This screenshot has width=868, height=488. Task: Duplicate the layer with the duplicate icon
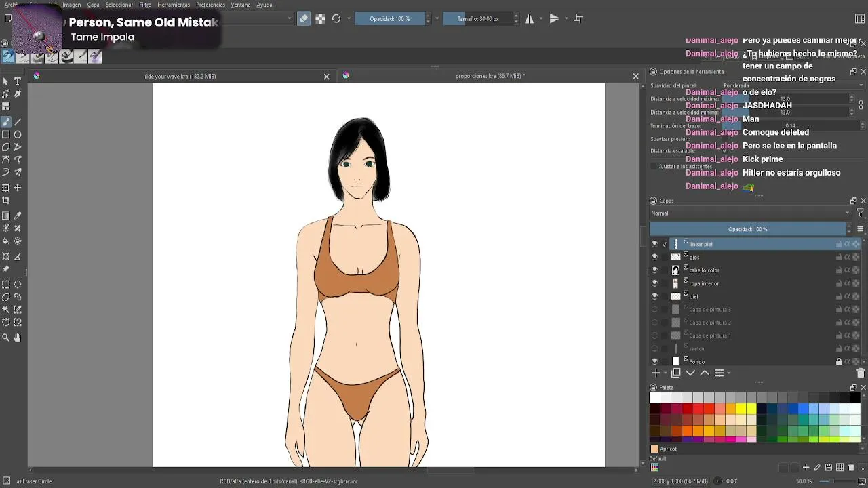tap(676, 373)
